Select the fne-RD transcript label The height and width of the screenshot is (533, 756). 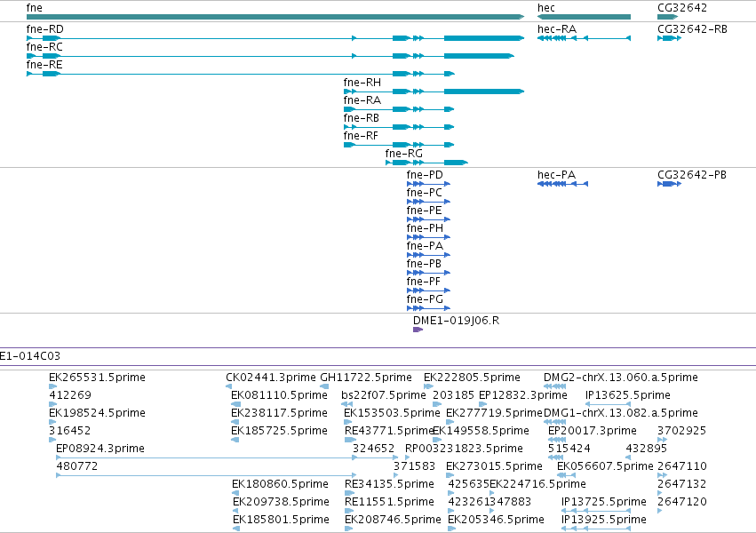point(44,29)
